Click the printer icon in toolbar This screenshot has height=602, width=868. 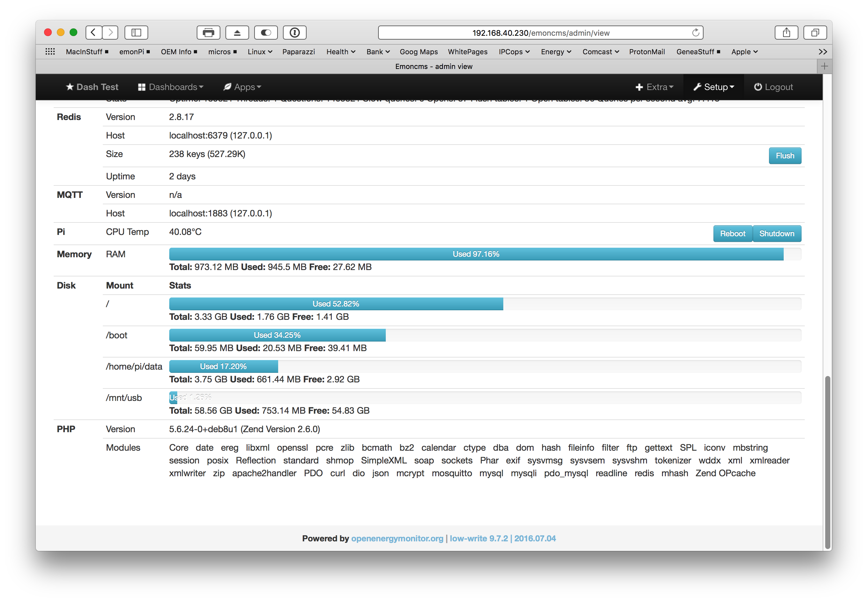point(208,33)
